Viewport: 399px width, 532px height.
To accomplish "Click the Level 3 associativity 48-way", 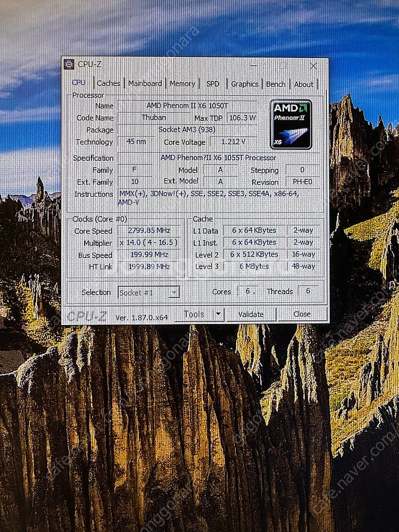I will click(x=304, y=267).
